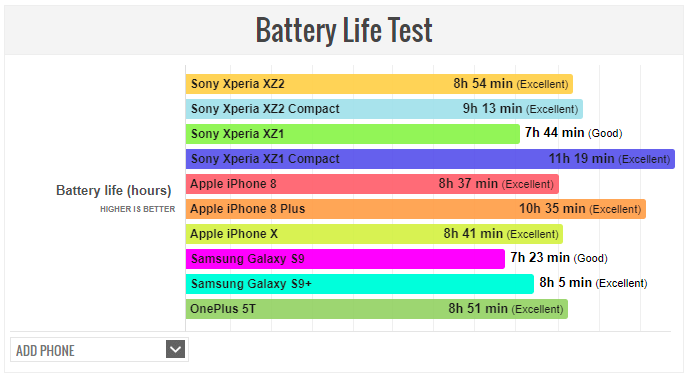This screenshot has width=694, height=380.
Task: Click the 7h 23 min (Good) value label
Action: 559,258
